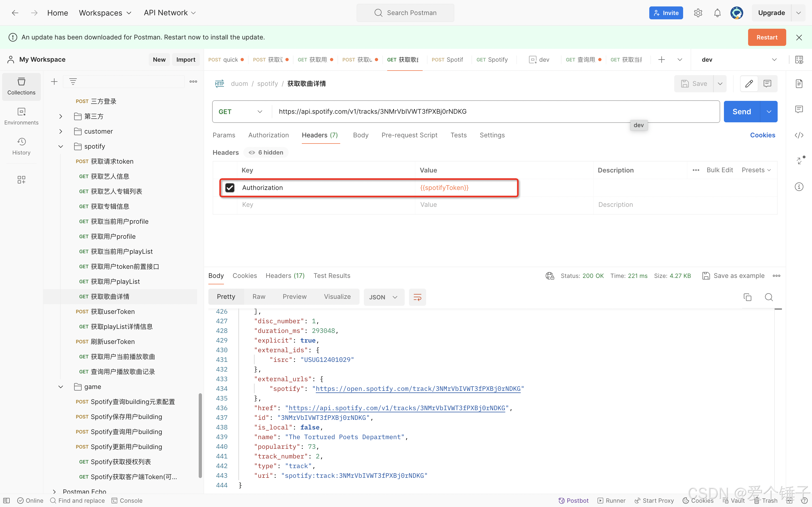
Task: Toggle line wrap icon in response
Action: (x=417, y=297)
